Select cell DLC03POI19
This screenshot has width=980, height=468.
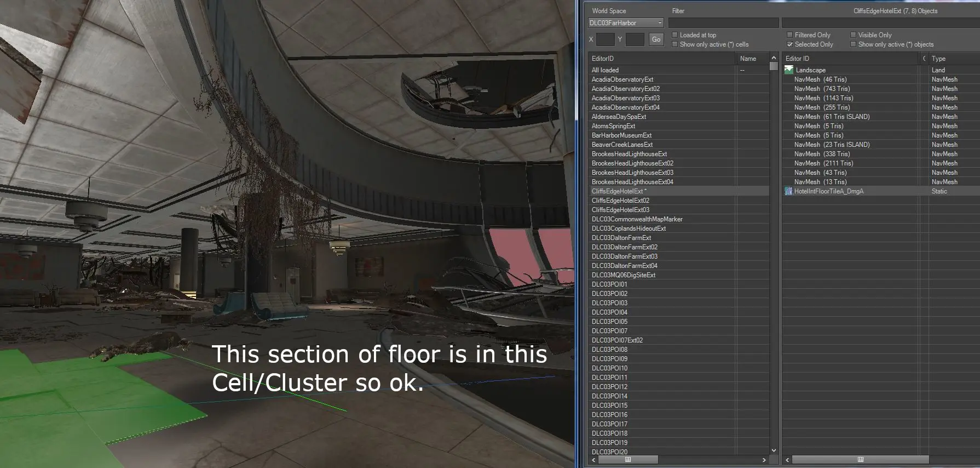tap(678, 443)
